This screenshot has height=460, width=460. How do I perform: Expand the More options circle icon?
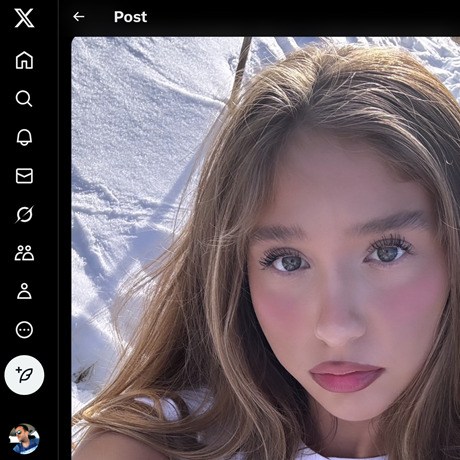click(x=24, y=330)
